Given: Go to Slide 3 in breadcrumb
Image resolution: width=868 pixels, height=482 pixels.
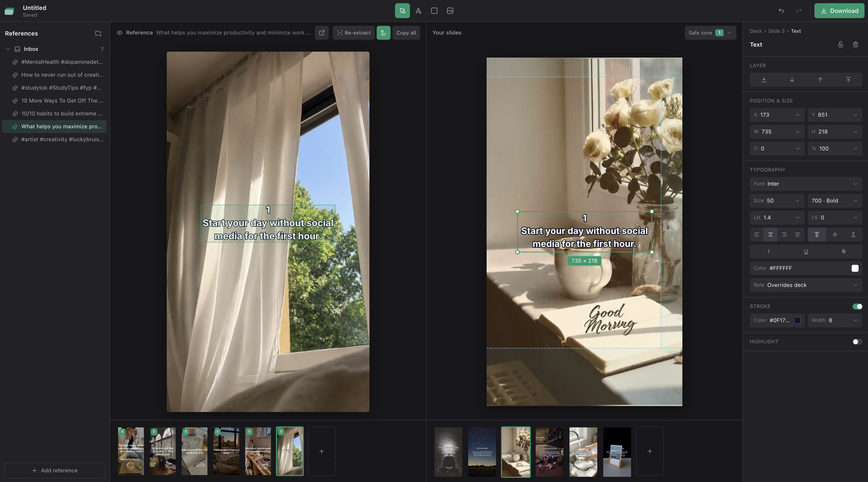Looking at the screenshot, I should 776,31.
